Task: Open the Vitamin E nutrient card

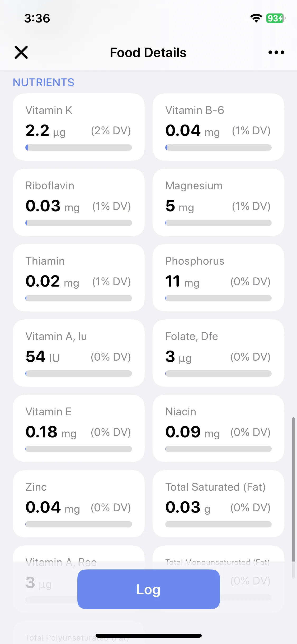Action: tap(79, 428)
